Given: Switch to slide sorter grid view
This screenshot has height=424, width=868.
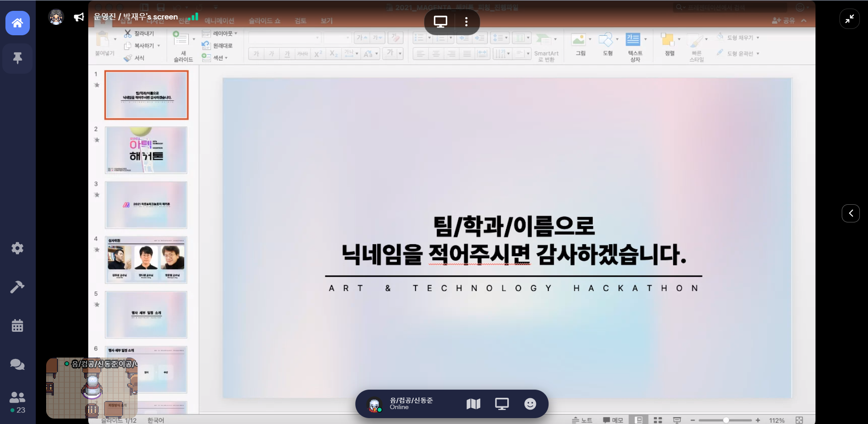Looking at the screenshot, I should point(658,420).
